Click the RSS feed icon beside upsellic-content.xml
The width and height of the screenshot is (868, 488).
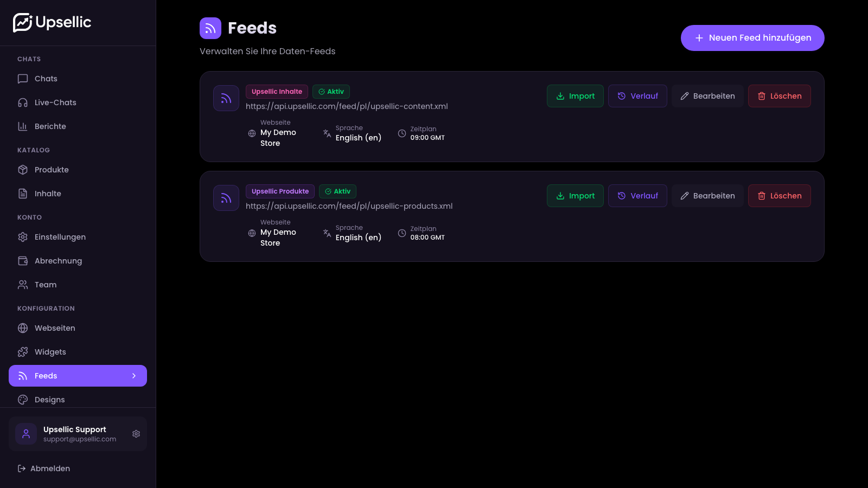pyautogui.click(x=226, y=98)
